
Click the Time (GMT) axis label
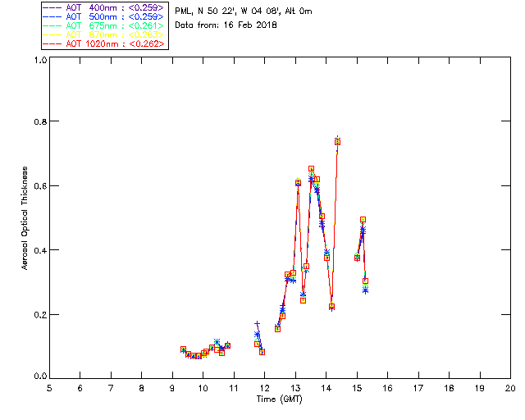[279, 399]
